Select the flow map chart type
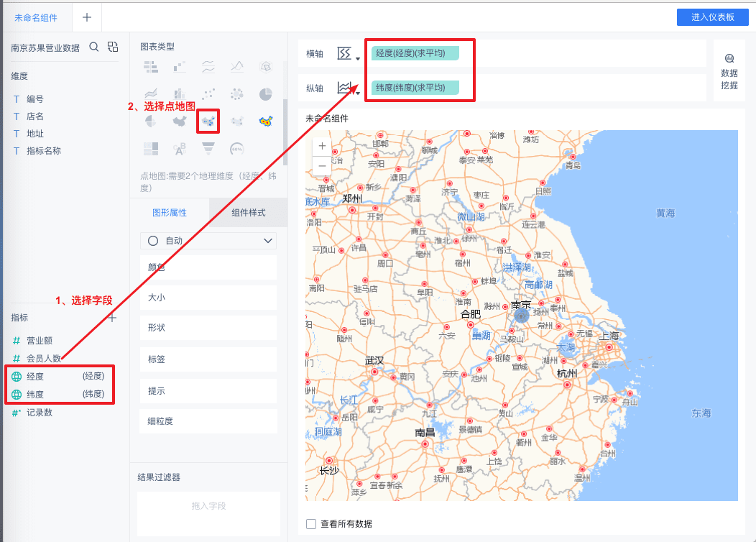Viewport: 756px width, 542px height. pyautogui.click(x=236, y=121)
